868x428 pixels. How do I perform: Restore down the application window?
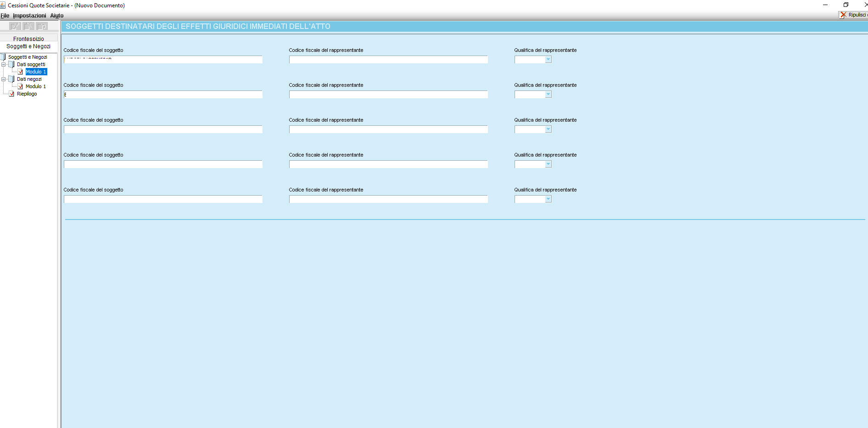[x=846, y=5]
